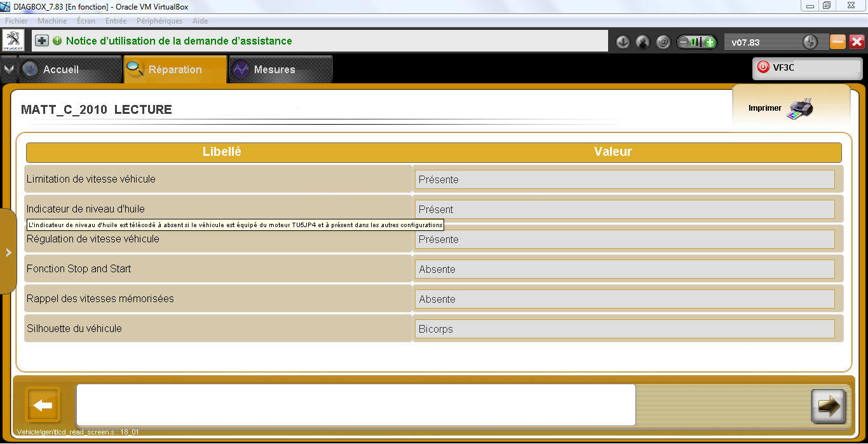Image resolution: width=868 pixels, height=444 pixels.
Task: Click the Fonction Stop and Start value field
Action: coord(624,269)
